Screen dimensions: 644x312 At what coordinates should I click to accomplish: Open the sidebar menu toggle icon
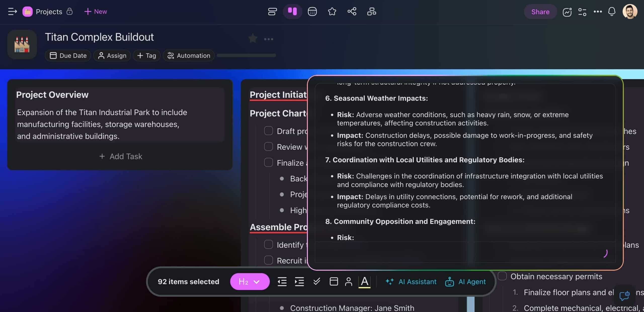coord(12,12)
